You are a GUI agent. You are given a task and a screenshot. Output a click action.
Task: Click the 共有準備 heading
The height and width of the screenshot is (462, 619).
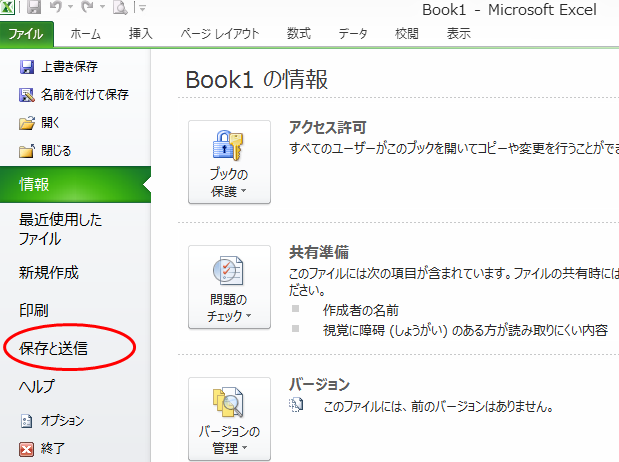point(319,252)
